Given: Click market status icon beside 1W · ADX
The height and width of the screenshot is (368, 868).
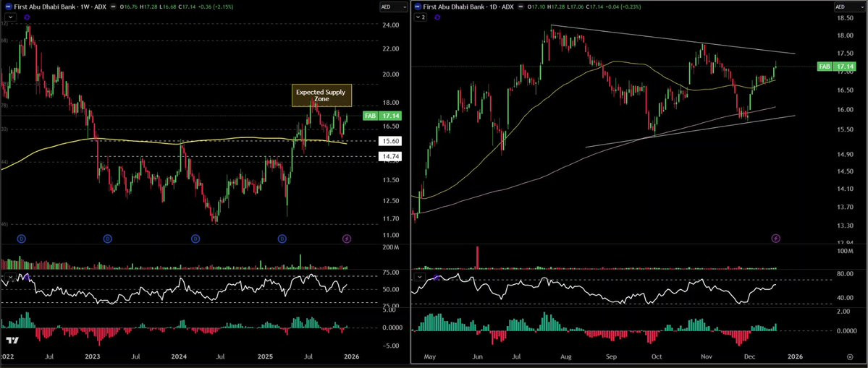Looking at the screenshot, I should point(114,7).
